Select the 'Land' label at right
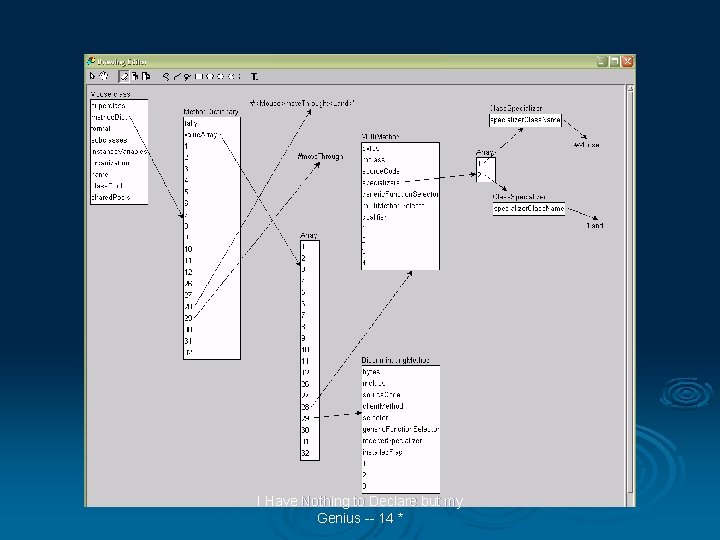Image resolution: width=720 pixels, height=540 pixels. pyautogui.click(x=595, y=225)
